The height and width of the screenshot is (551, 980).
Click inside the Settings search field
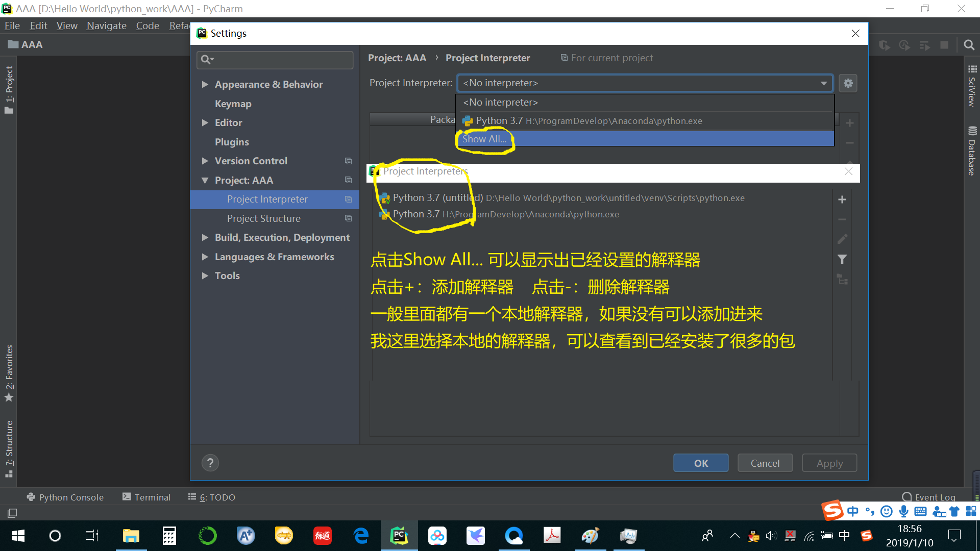[275, 60]
